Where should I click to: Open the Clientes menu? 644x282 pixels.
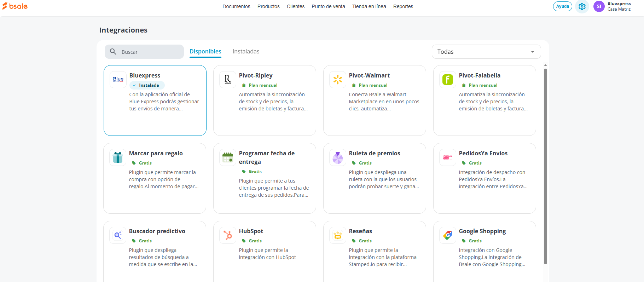coord(296,6)
